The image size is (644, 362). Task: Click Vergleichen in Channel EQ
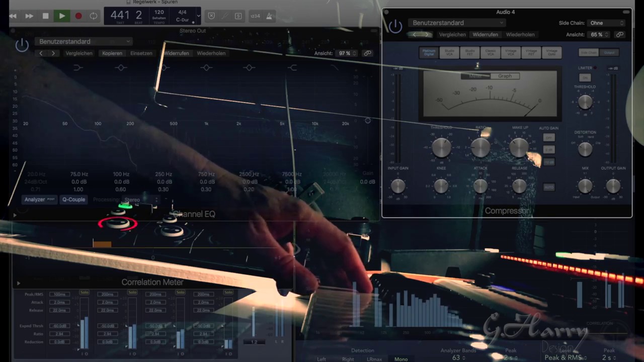(79, 53)
